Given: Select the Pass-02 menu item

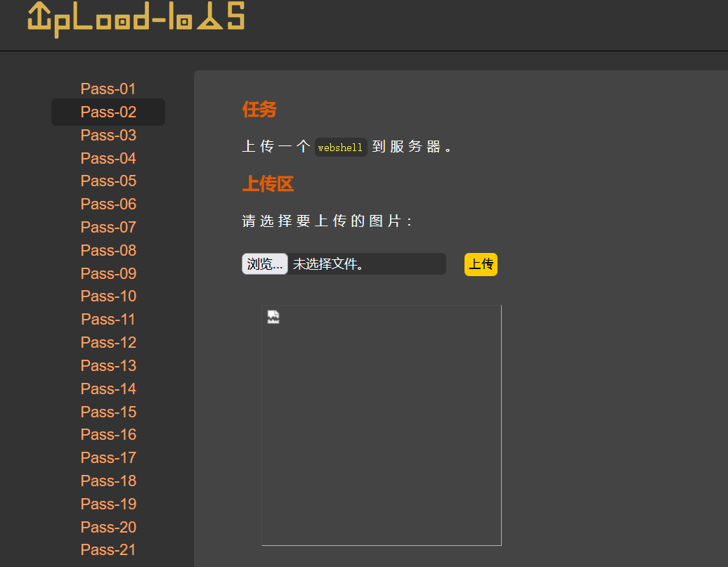Looking at the screenshot, I should [108, 112].
